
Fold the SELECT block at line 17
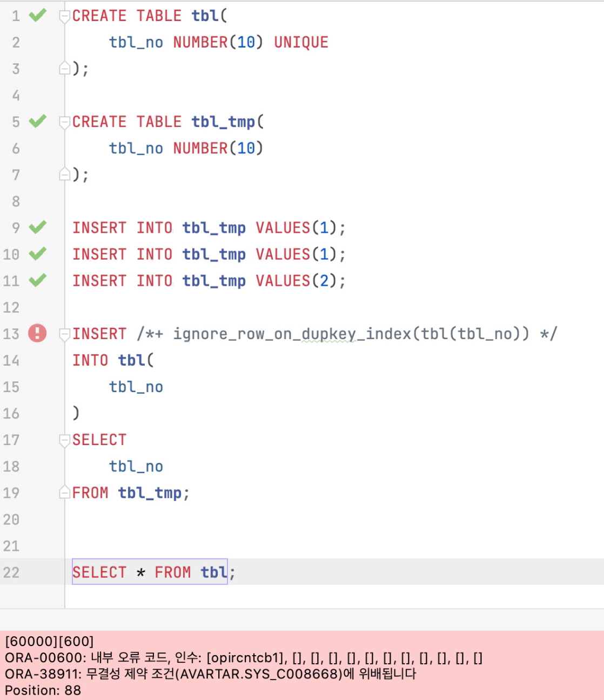tap(64, 440)
